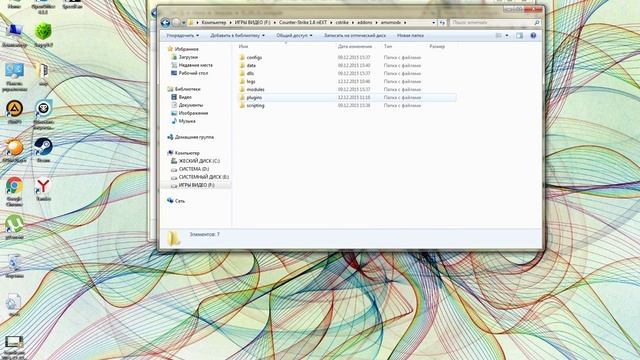Select the configs folder
Image resolution: width=640 pixels, height=360 pixels.
coord(254,58)
